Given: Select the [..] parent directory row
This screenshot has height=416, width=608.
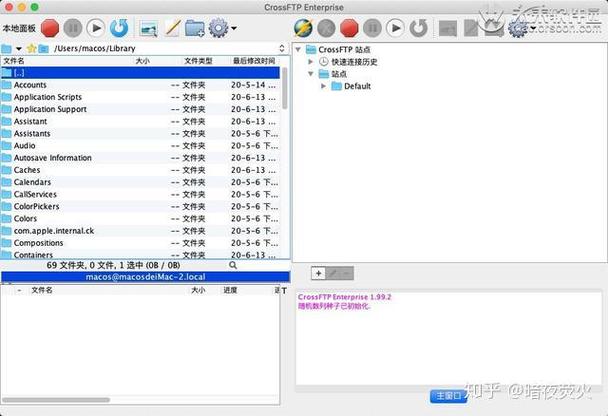Looking at the screenshot, I should (140, 72).
